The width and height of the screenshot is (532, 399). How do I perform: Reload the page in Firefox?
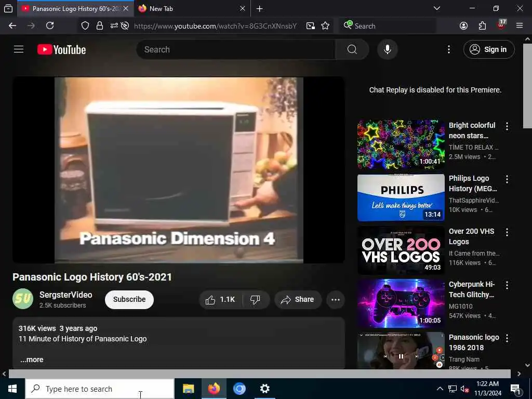pyautogui.click(x=50, y=26)
